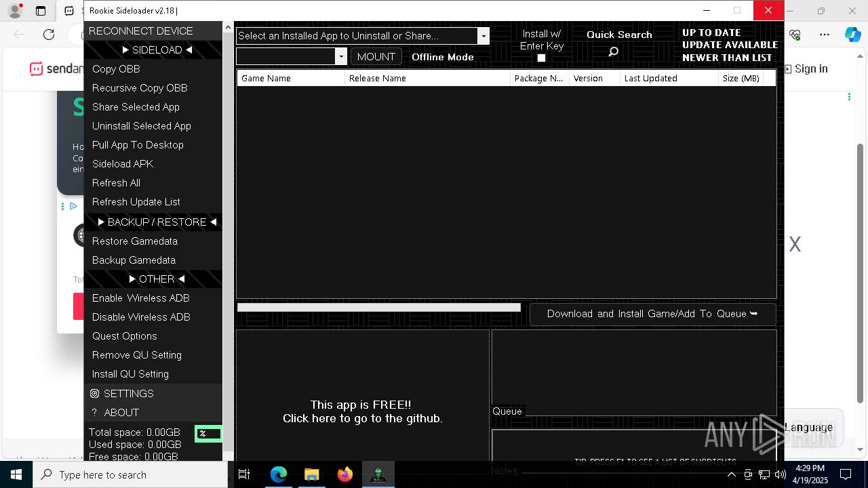Sort by Size (MB) column
Screen dimensions: 868x488
741,78
